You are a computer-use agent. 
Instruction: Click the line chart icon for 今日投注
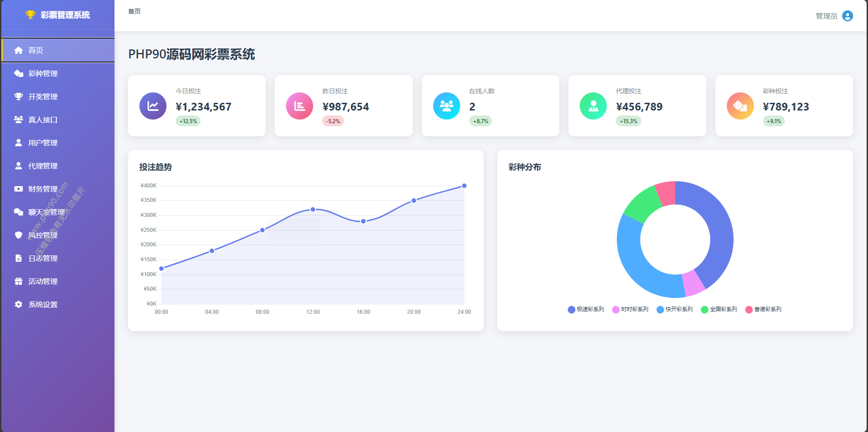pos(153,106)
